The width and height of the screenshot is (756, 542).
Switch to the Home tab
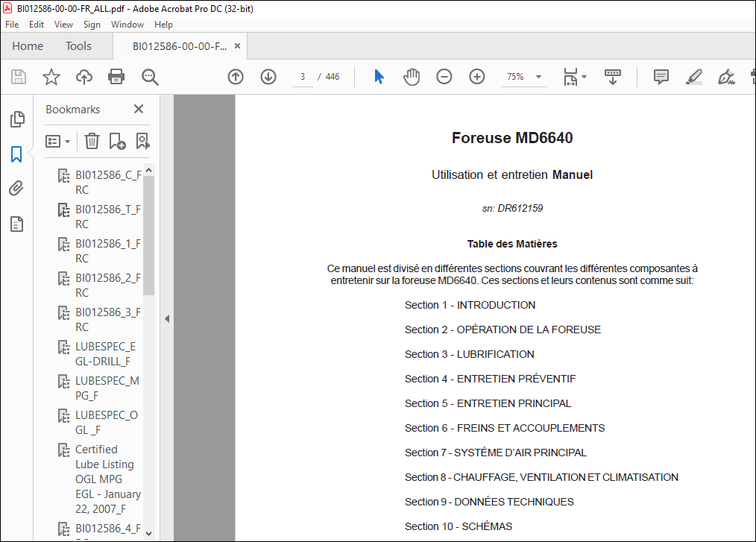pos(28,46)
